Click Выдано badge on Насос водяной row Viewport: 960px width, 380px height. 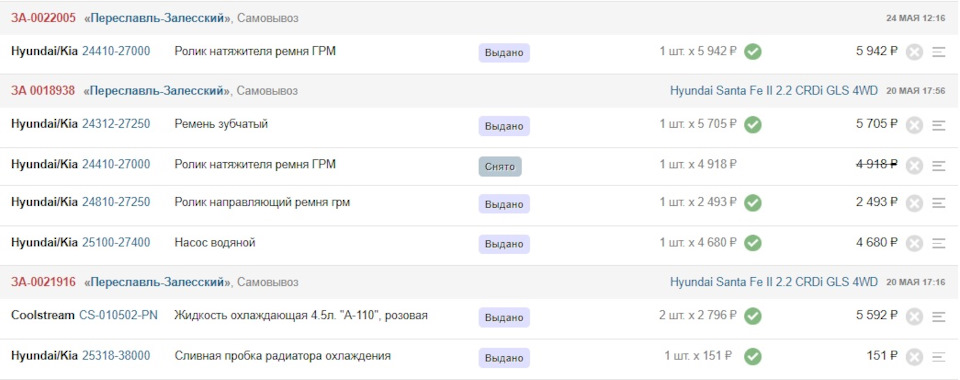504,244
